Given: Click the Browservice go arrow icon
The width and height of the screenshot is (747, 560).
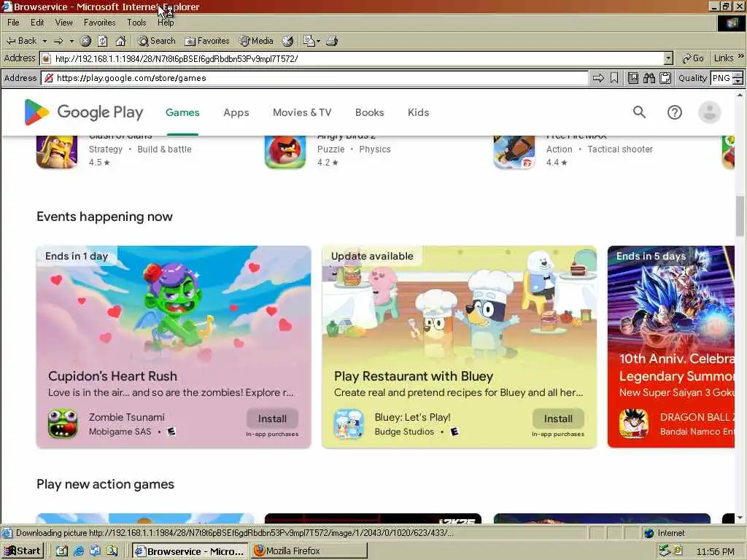Looking at the screenshot, I should tap(598, 78).
